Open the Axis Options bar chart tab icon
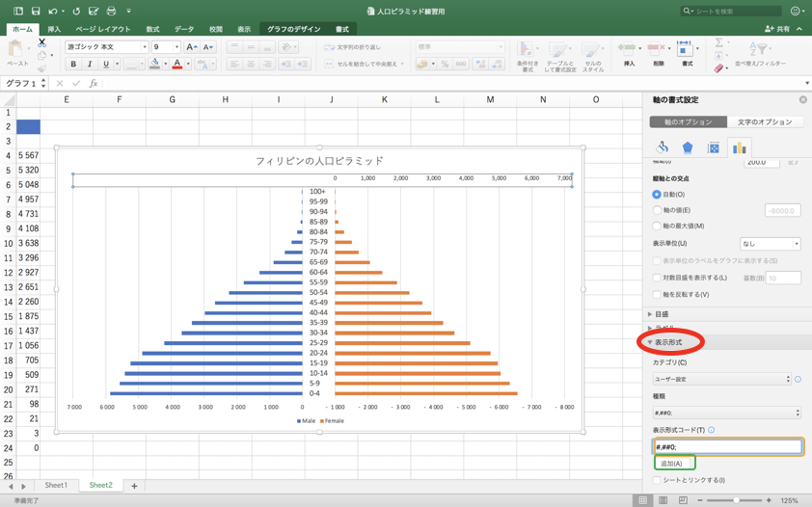The image size is (812, 507). click(739, 148)
